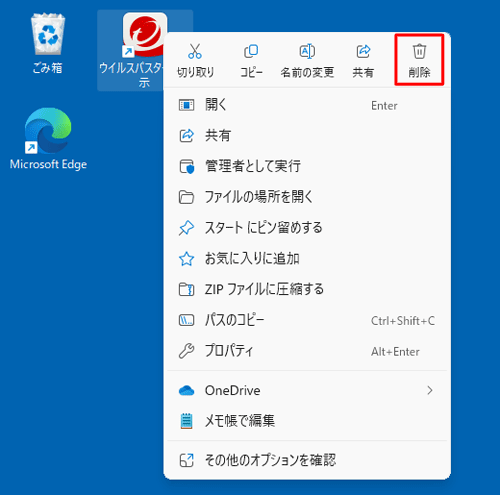This screenshot has height=495, width=500.
Task: Click the Share (共有) icon in top row
Action: [x=363, y=52]
